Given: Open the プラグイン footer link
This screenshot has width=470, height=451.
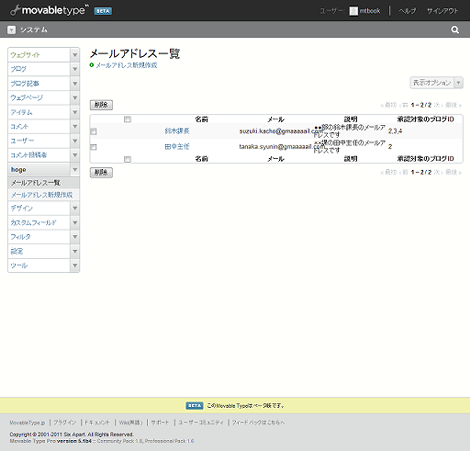Looking at the screenshot, I should 65,422.
